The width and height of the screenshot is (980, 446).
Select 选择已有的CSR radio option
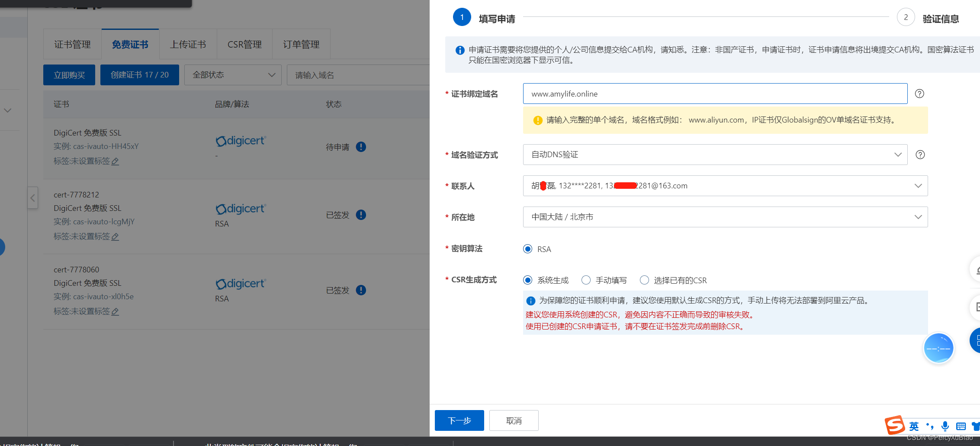click(644, 280)
